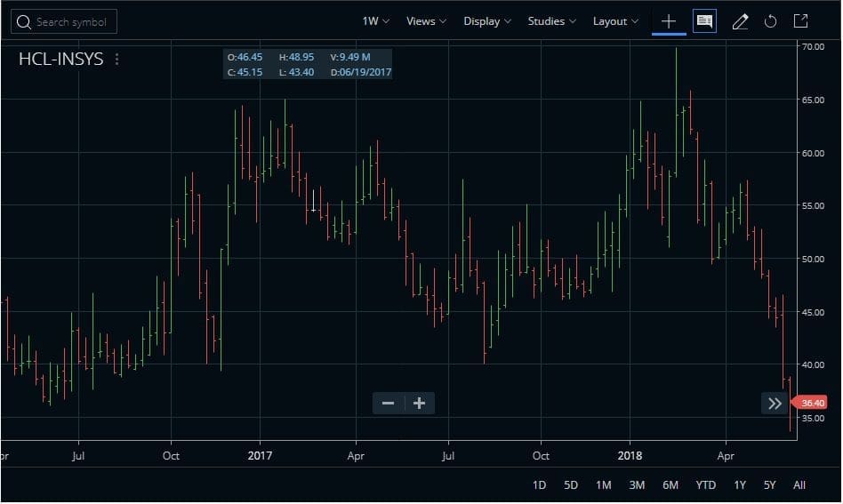Image resolution: width=843 pixels, height=504 pixels.
Task: Click the C:45.15 close value
Action: click(x=245, y=73)
